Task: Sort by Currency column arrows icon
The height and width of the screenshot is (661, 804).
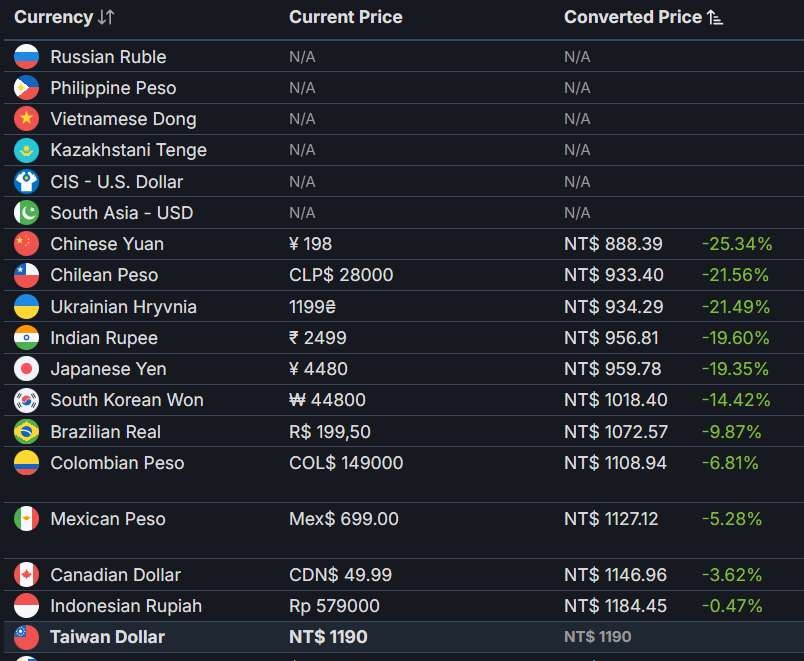Action: (x=106, y=17)
